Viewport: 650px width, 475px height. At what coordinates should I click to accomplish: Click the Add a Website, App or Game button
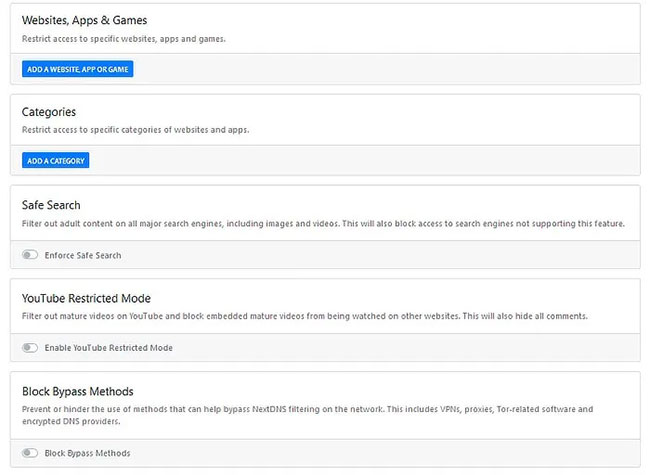tap(78, 69)
